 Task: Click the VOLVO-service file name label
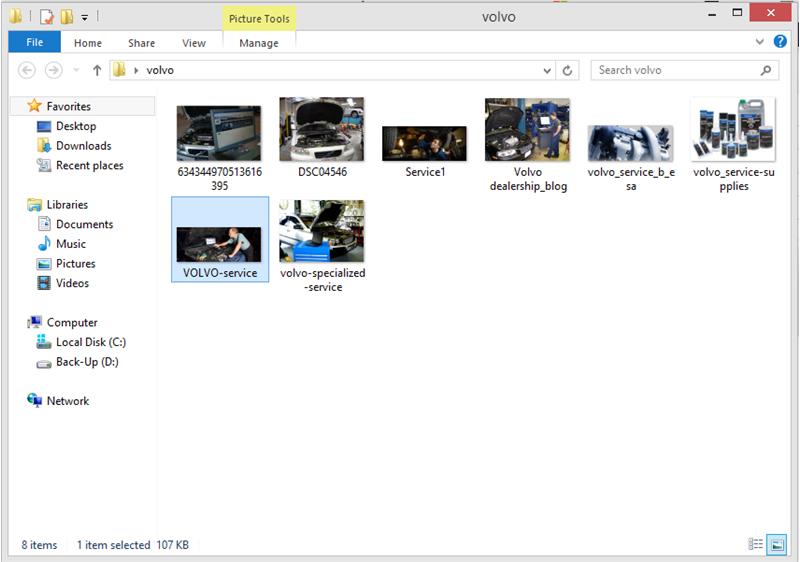(x=220, y=273)
